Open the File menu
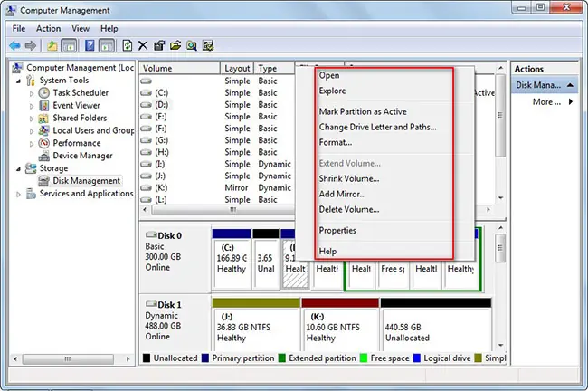This screenshot has width=588, height=391. [19, 29]
